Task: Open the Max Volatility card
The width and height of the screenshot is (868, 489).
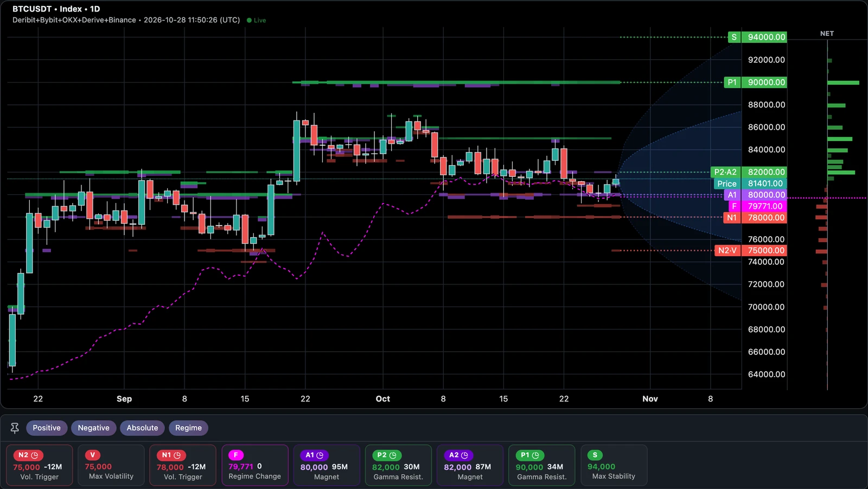Action: [x=111, y=465]
